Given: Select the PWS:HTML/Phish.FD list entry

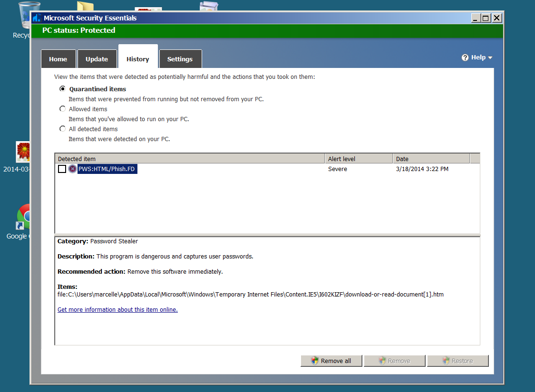Looking at the screenshot, I should 107,169.
